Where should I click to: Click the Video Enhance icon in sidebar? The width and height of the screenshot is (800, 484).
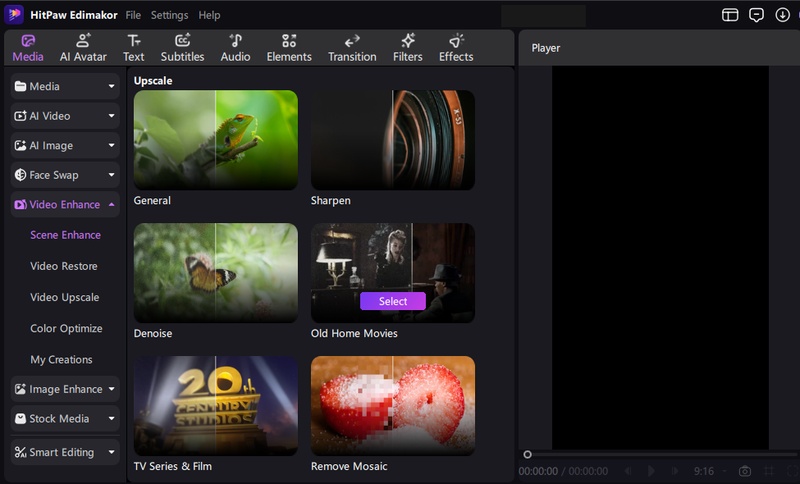[20, 205]
